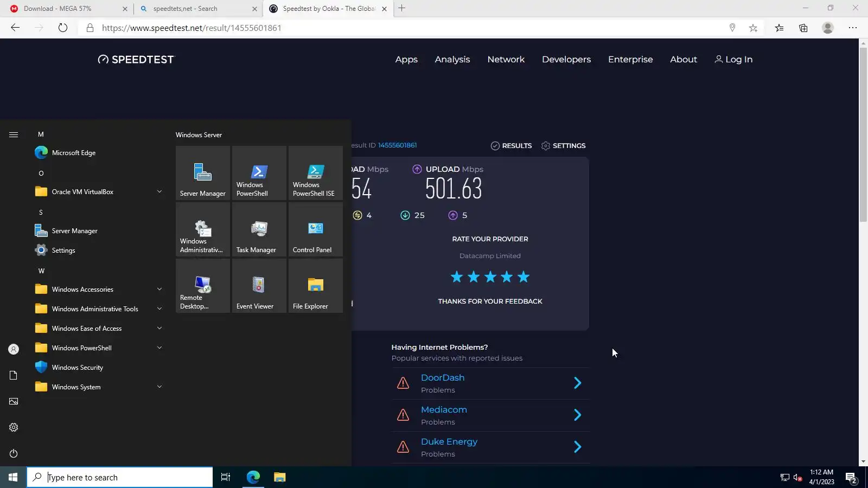
Task: Open DoorDash problems arrow
Action: [x=577, y=383]
